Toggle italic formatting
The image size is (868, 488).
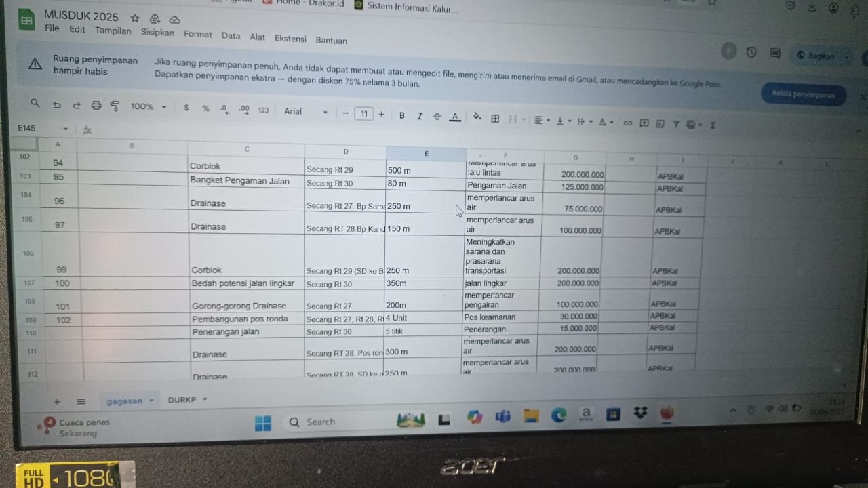click(x=419, y=116)
